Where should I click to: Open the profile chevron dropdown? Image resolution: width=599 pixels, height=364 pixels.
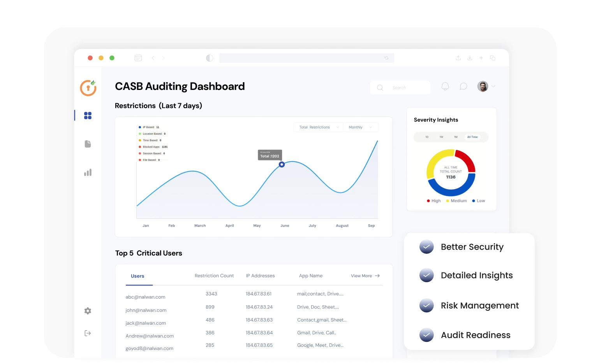tap(493, 86)
